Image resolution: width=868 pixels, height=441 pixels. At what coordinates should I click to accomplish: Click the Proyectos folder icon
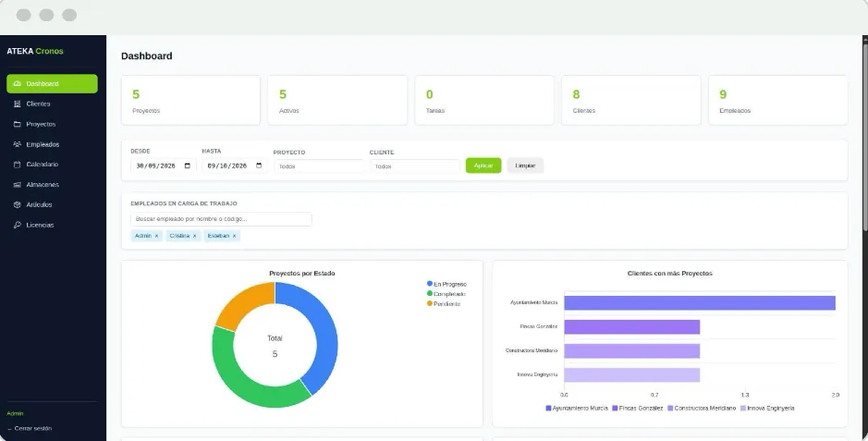(x=18, y=124)
